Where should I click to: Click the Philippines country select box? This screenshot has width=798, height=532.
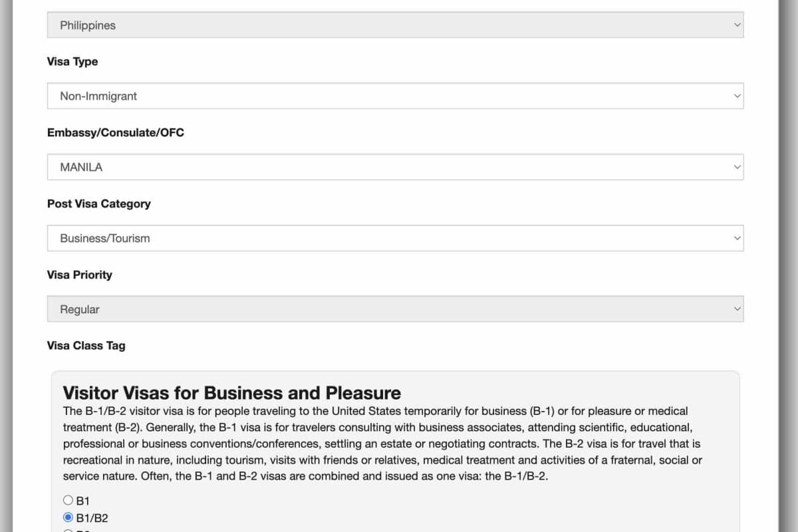[395, 25]
